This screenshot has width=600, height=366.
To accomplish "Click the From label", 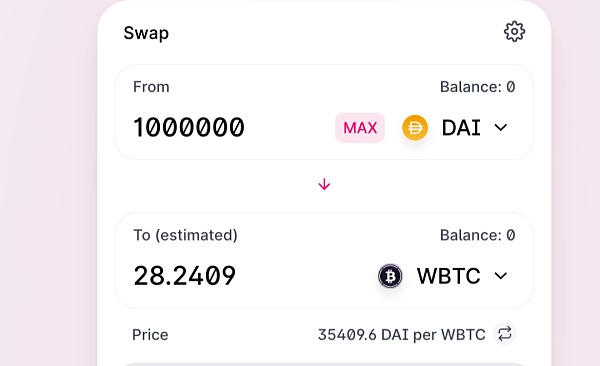I will [151, 87].
